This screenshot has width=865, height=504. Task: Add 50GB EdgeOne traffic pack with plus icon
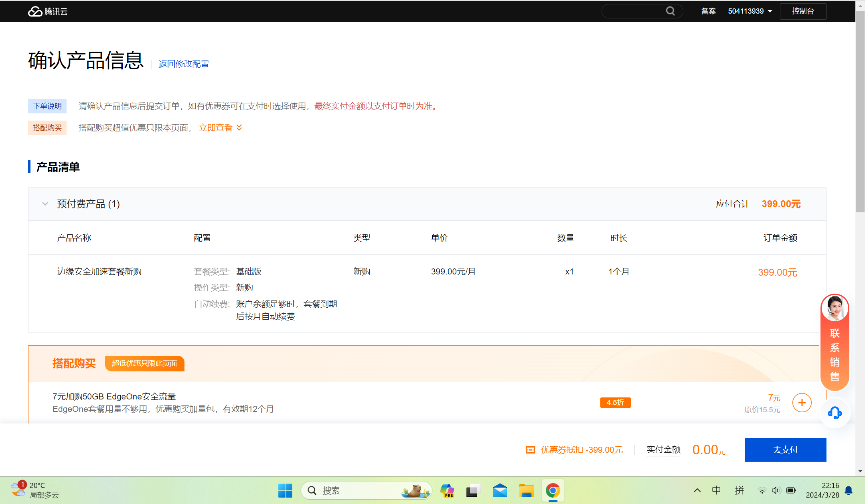pyautogui.click(x=802, y=403)
